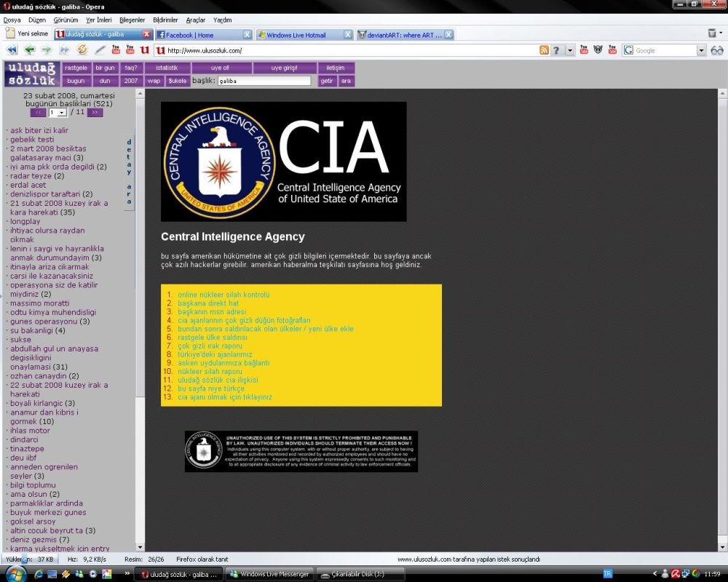
Task: Click the rewind navigation icon
Action: [x=12, y=50]
